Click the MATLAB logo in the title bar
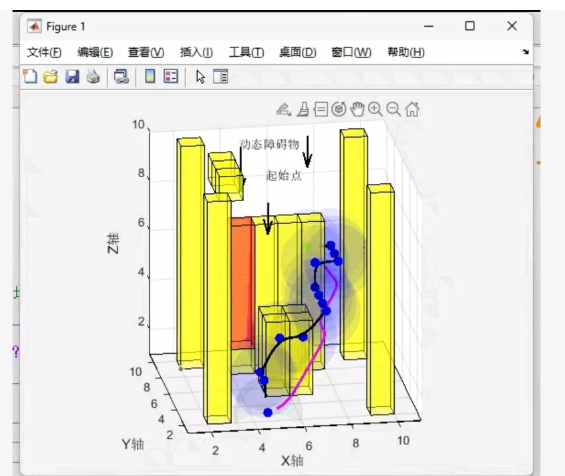Screen dimensions: 565x476 35,26
